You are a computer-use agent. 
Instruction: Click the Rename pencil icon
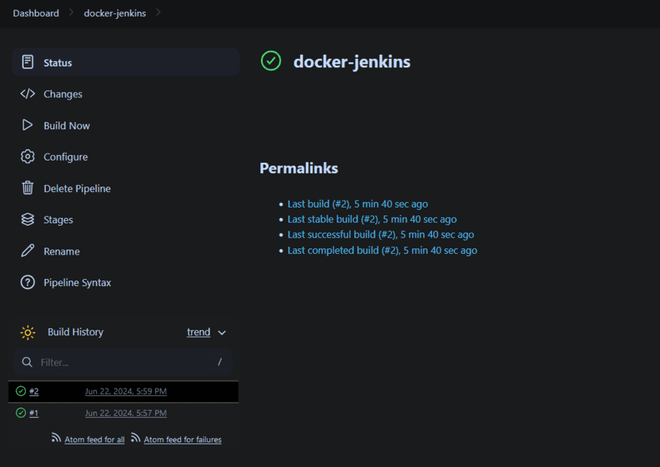(27, 251)
